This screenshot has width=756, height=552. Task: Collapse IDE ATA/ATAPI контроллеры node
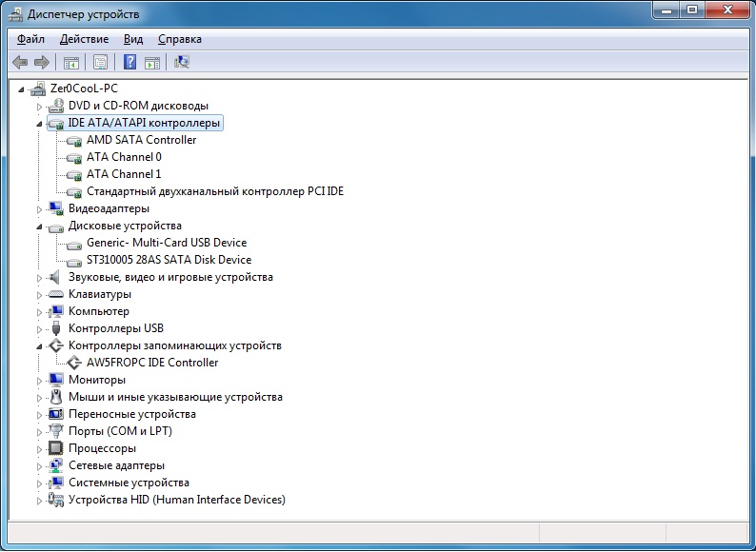point(40,124)
